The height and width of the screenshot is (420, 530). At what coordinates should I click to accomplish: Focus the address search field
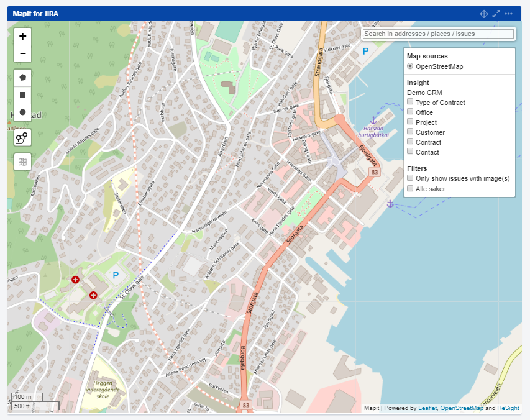(x=438, y=34)
